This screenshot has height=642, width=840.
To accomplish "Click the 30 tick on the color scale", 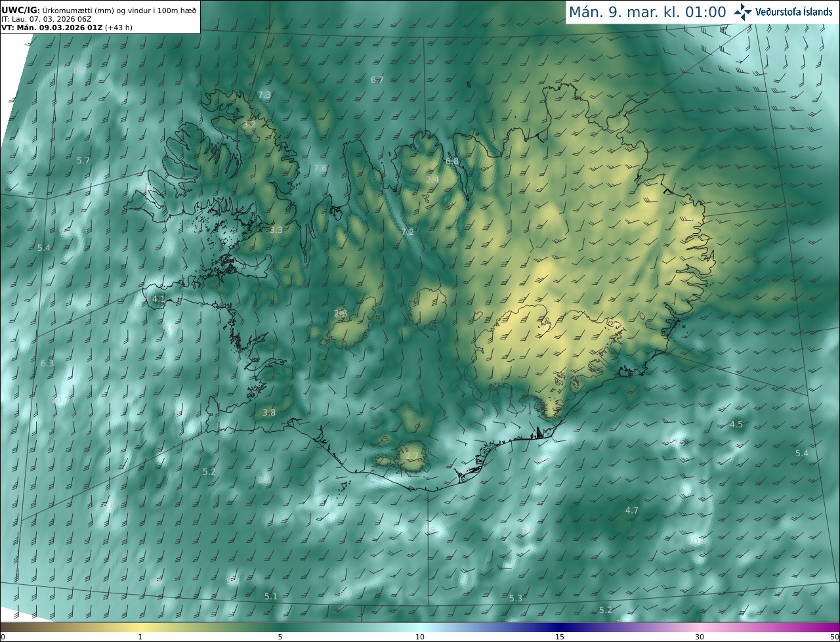I will pos(700,637).
